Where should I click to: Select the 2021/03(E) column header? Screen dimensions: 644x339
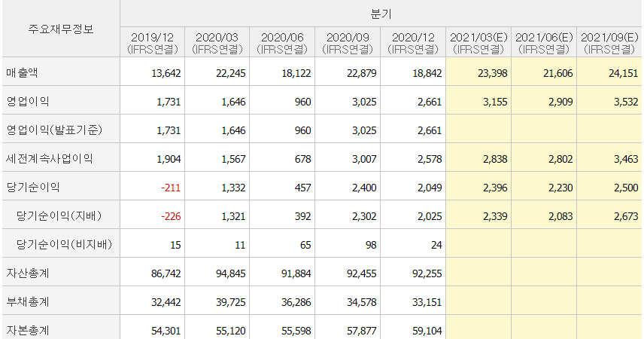click(478, 43)
